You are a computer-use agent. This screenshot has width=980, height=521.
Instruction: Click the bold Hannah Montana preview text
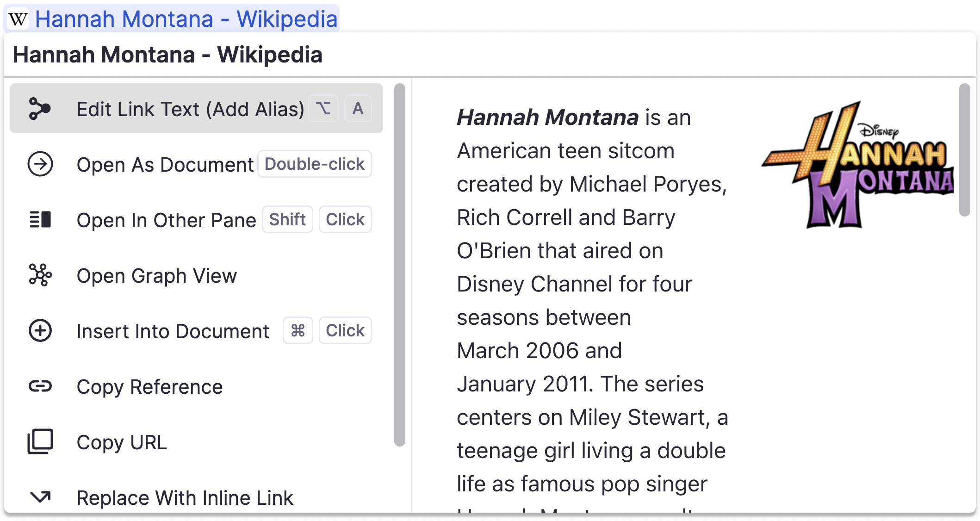coord(548,118)
